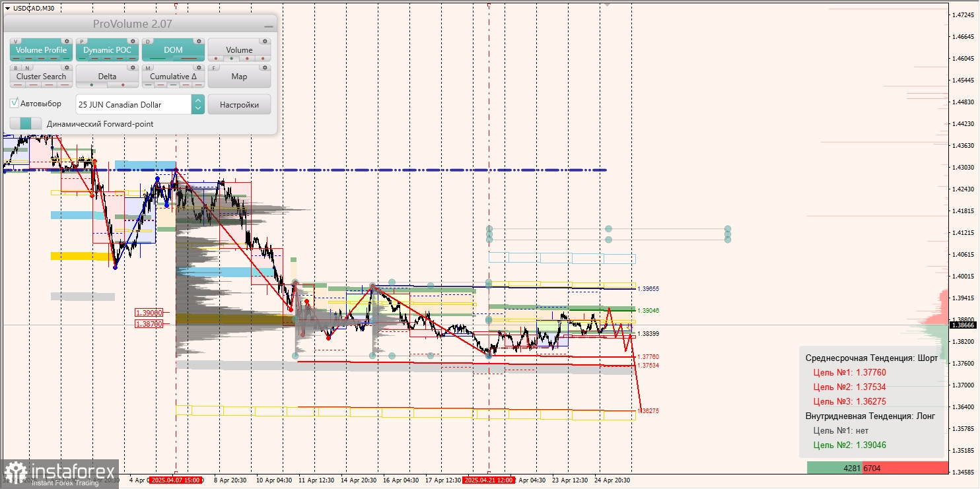The width and height of the screenshot is (980, 489).
Task: Click the contract selector up-down arrows
Action: click(197, 104)
